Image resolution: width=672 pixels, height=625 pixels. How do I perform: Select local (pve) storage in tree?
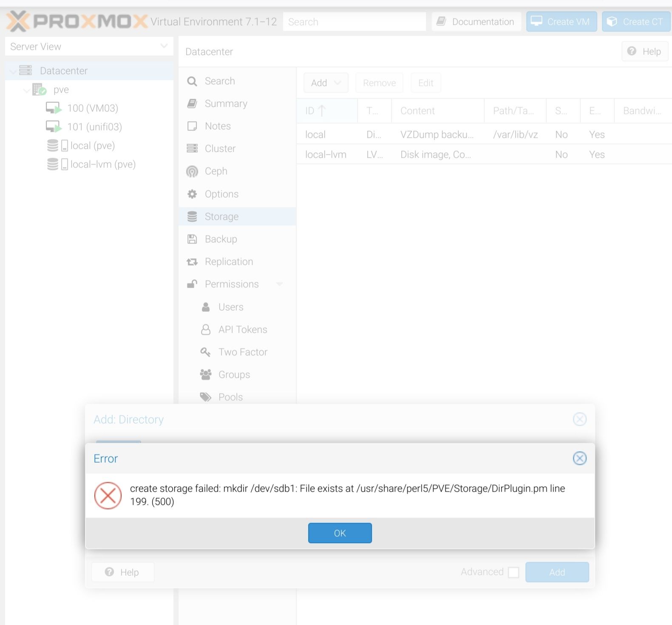93,146
